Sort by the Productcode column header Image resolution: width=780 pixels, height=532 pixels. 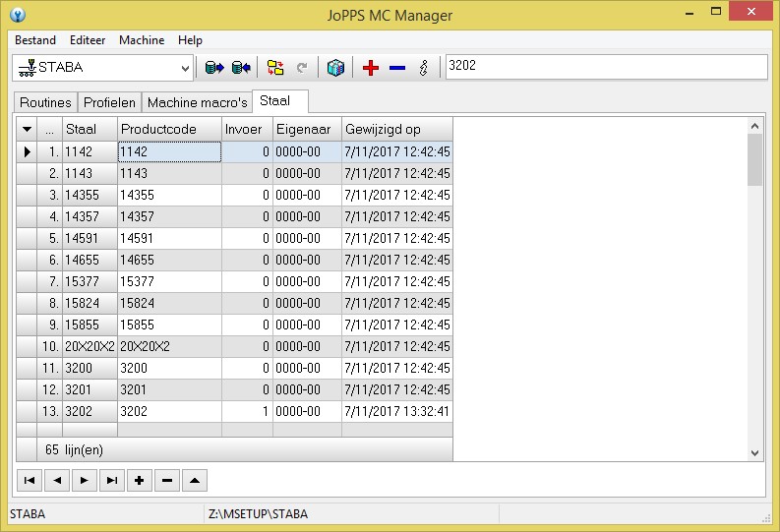169,129
